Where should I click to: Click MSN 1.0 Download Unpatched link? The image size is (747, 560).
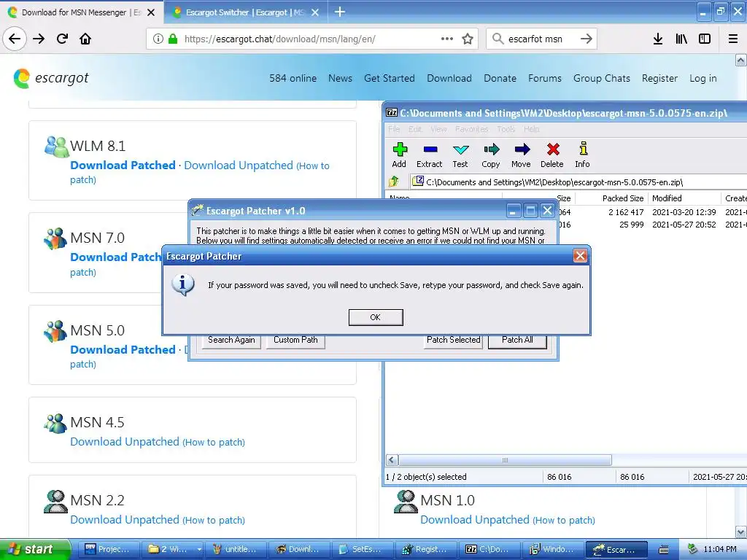coord(474,519)
